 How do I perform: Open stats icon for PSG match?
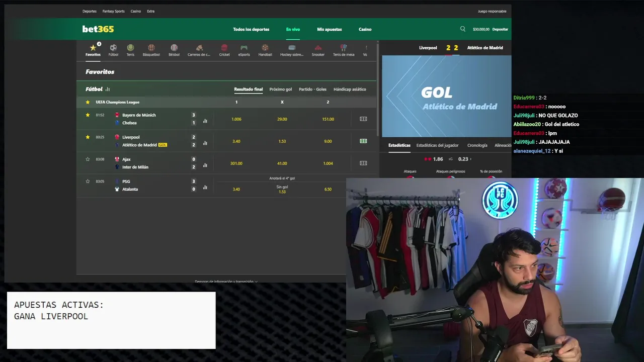tap(205, 187)
